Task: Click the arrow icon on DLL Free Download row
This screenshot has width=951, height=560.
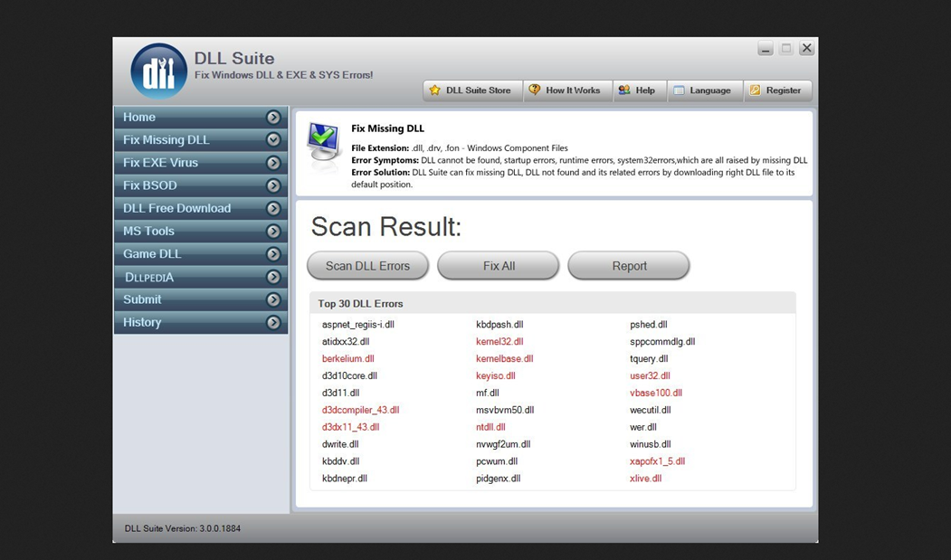Action: pos(273,209)
